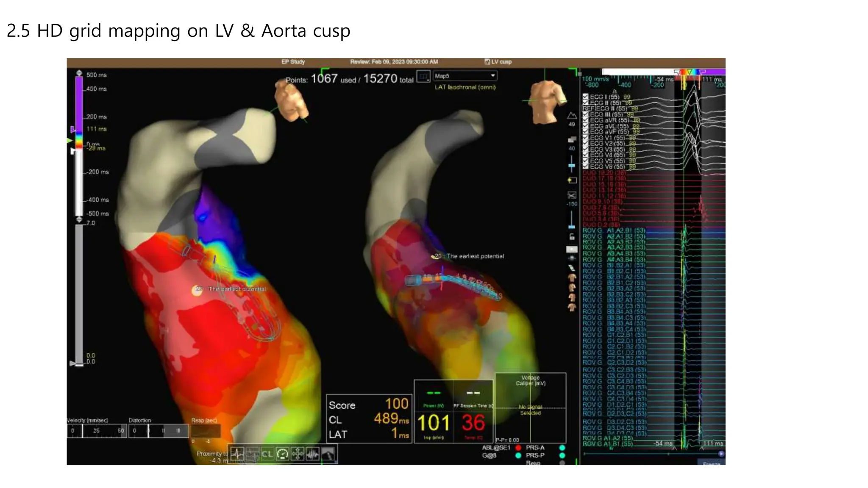Uncheck the ECG I channel checkbox
868x488 pixels.
coord(585,97)
